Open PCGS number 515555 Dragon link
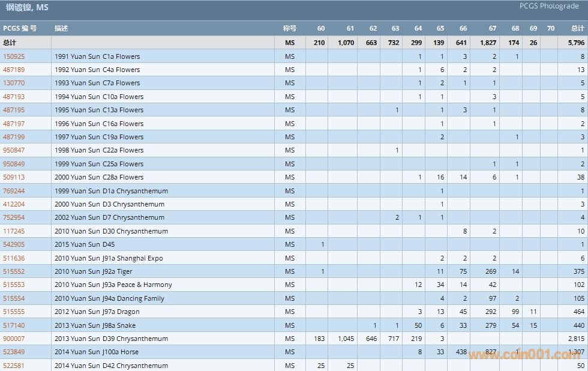This screenshot has height=371, width=588. (x=14, y=312)
